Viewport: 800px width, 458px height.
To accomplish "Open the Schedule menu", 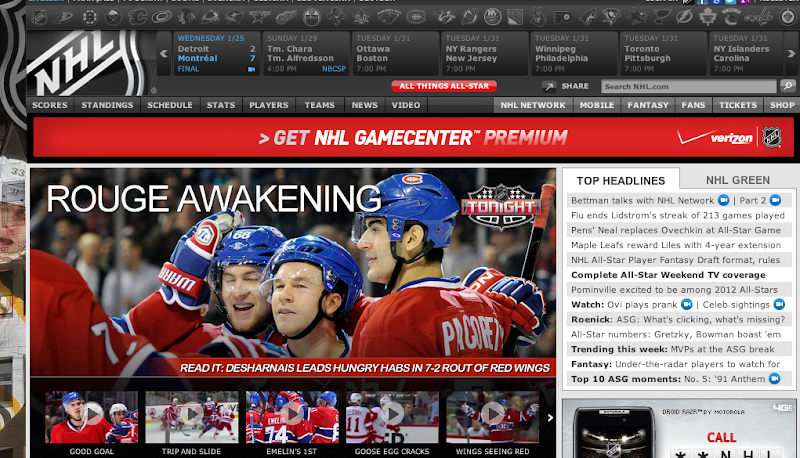I will pyautogui.click(x=170, y=105).
